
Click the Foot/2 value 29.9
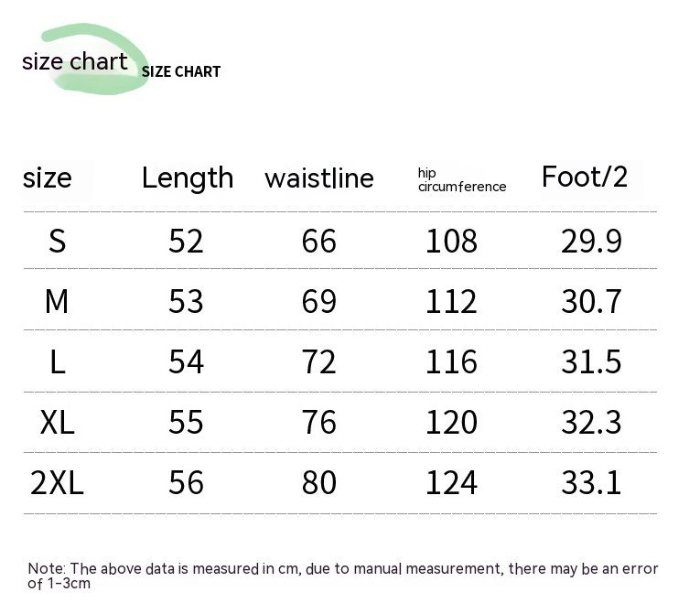[x=591, y=241]
